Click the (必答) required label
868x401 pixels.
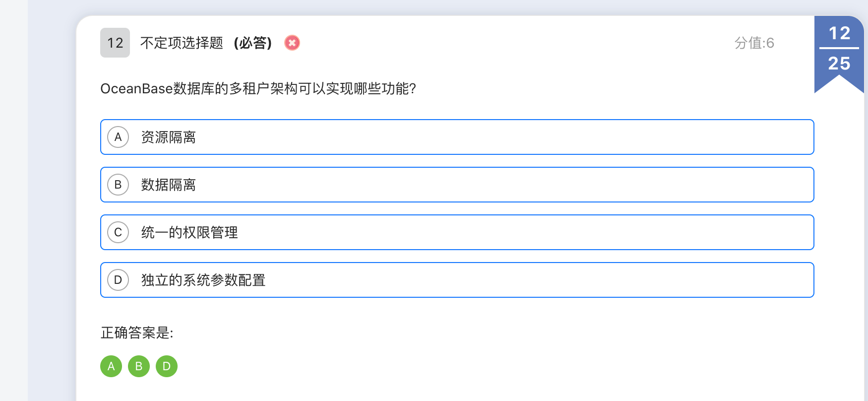pyautogui.click(x=253, y=43)
